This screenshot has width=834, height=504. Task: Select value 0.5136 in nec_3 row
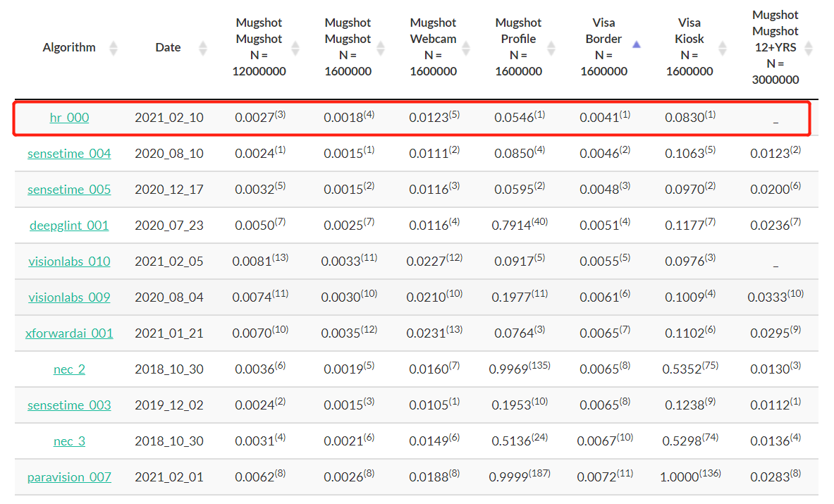click(x=512, y=441)
